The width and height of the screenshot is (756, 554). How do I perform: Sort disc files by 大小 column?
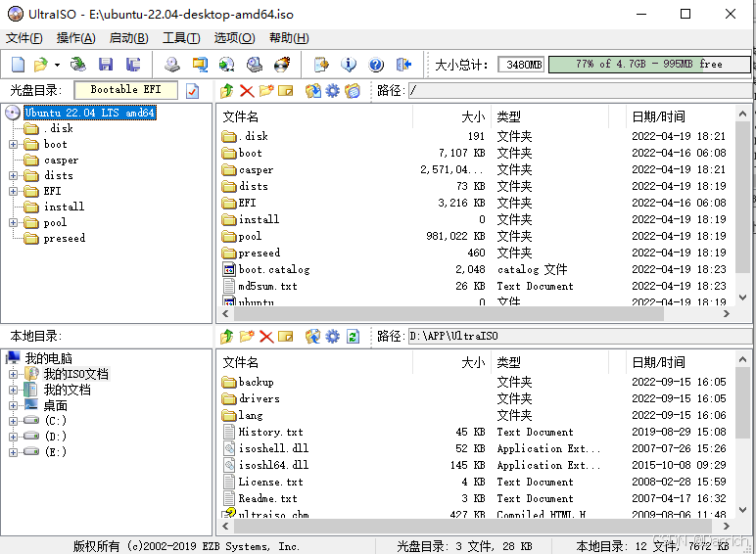[452, 116]
